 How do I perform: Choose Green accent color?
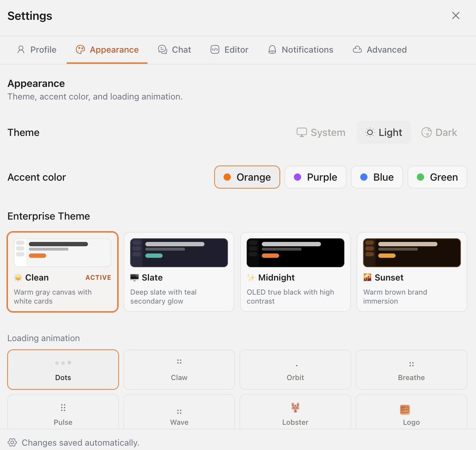tap(437, 177)
